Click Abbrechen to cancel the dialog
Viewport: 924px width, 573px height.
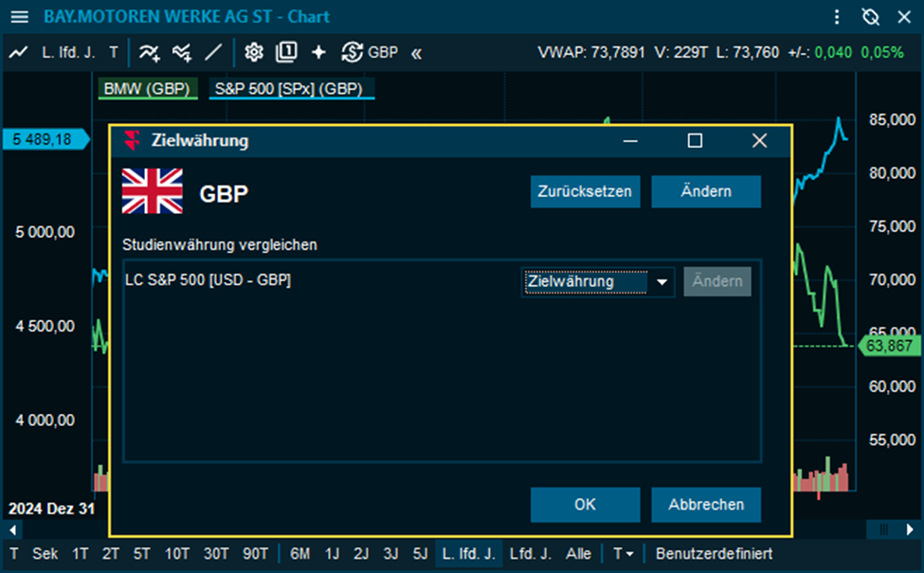[x=706, y=505]
